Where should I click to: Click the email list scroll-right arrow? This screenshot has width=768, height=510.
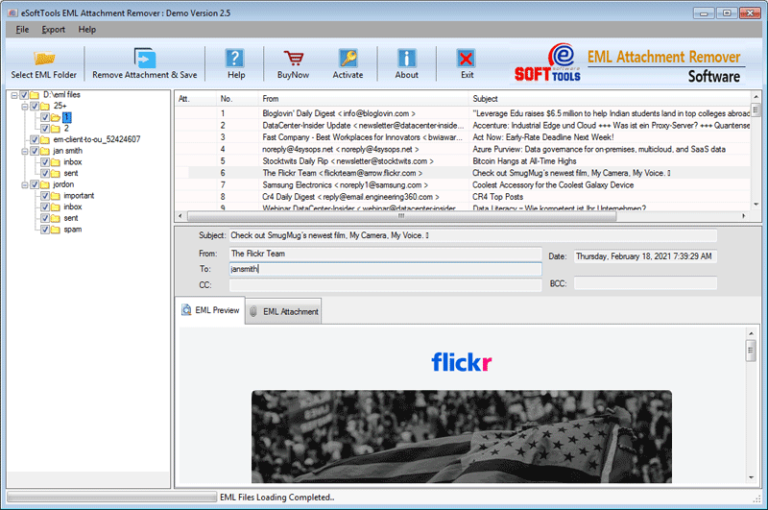744,216
